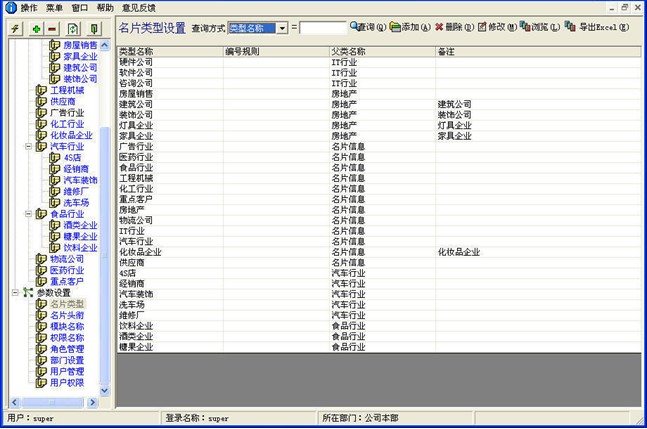
Task: Click the refresh toolbar icon
Action: [74, 29]
